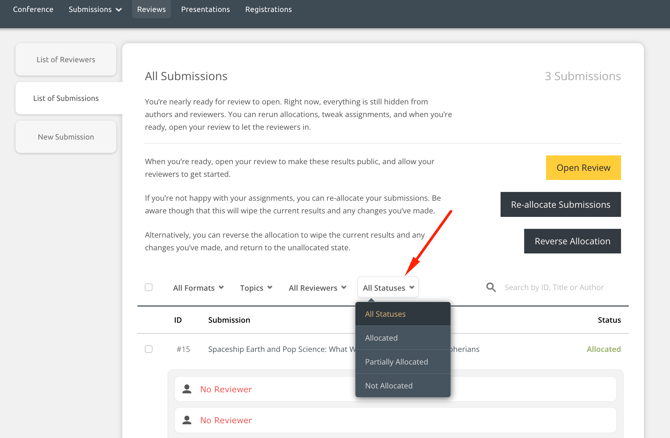Go to the Registrations tab

[268, 10]
